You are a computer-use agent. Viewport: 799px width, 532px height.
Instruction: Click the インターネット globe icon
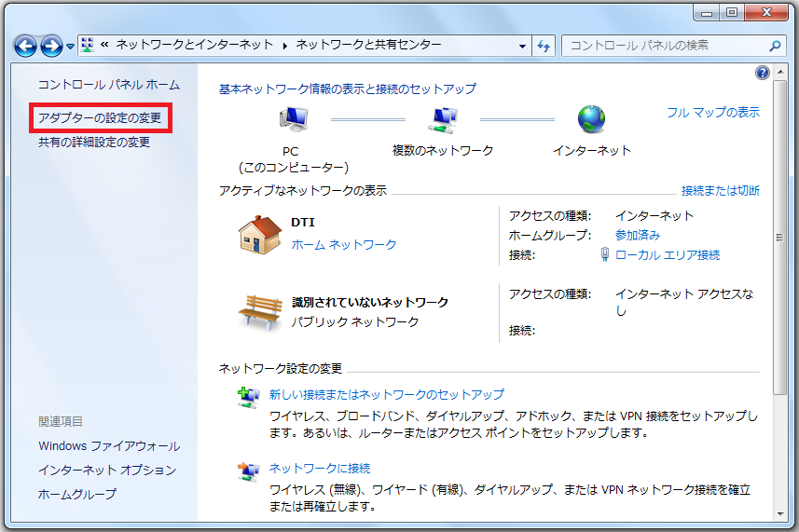pyautogui.click(x=591, y=119)
